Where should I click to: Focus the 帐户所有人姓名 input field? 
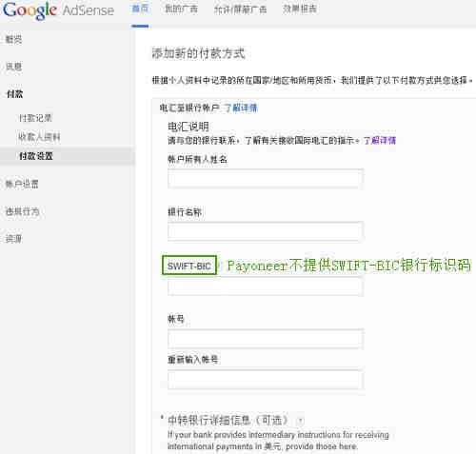click(x=266, y=178)
